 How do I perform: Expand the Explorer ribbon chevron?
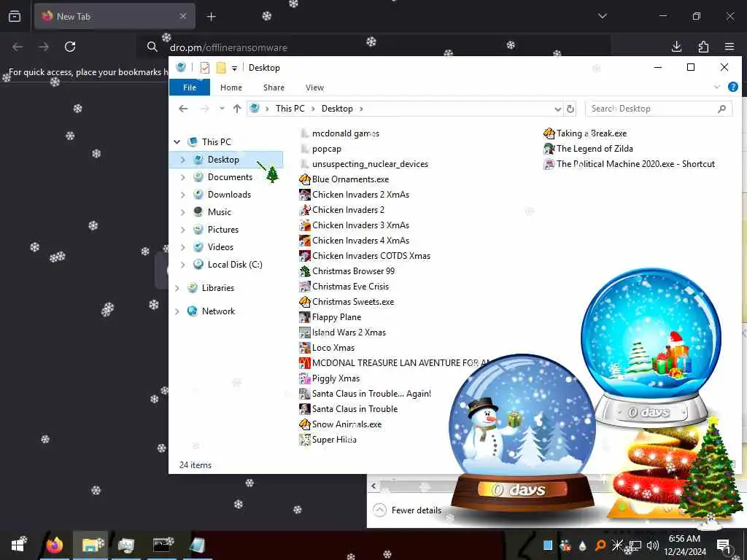(717, 87)
